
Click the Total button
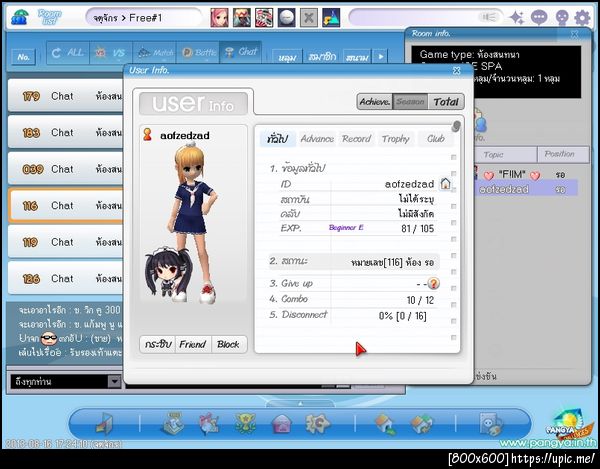pos(446,102)
